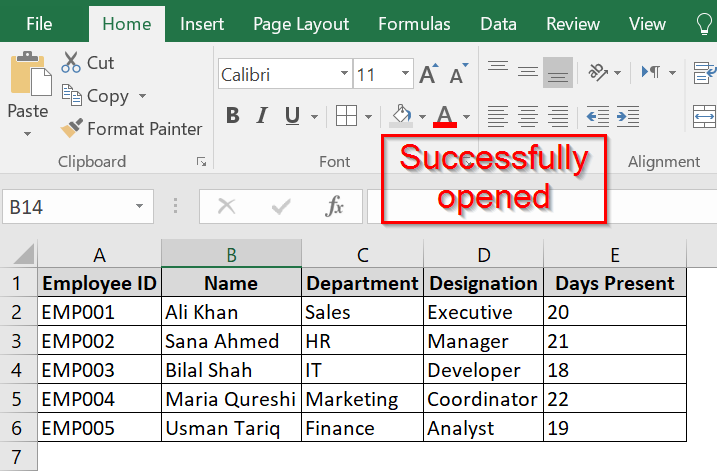Expand the Copy dropdown arrow

pos(143,96)
